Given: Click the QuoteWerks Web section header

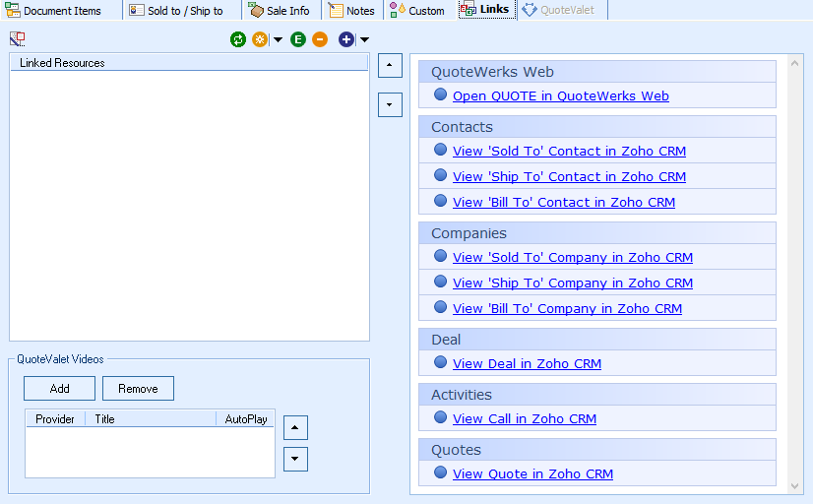Looking at the screenshot, I should [597, 72].
